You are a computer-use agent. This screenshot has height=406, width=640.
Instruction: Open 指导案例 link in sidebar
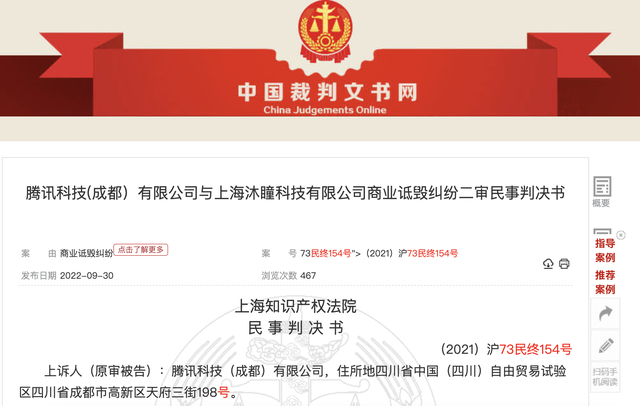pyautogui.click(x=605, y=251)
